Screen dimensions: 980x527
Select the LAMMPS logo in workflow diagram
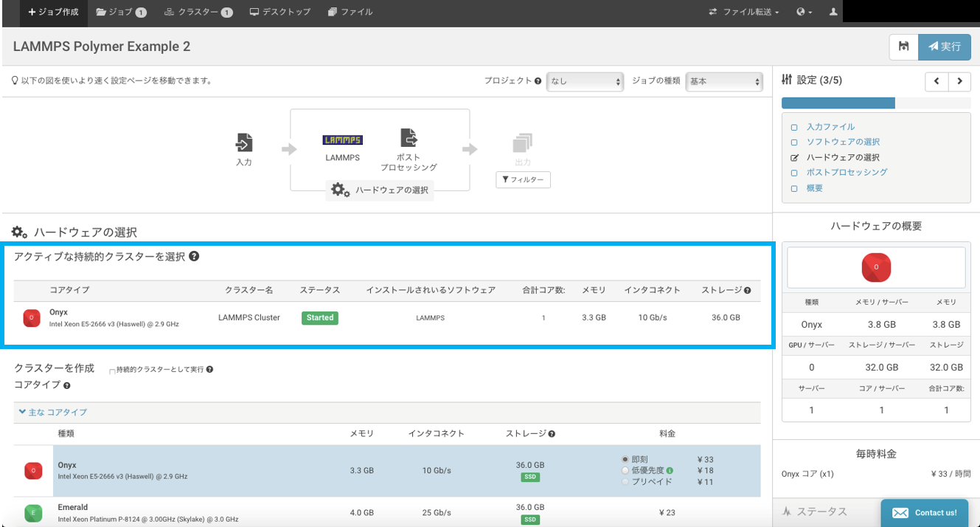[343, 140]
